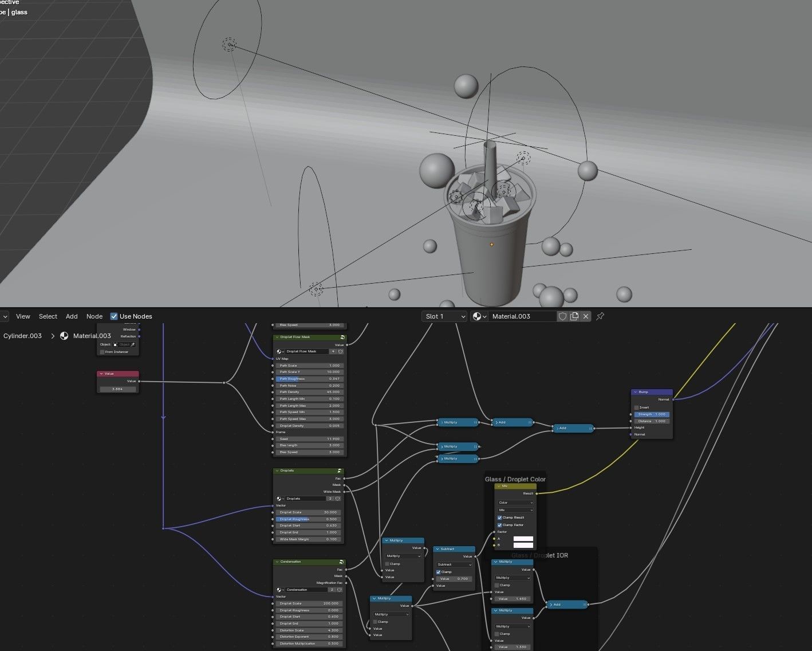Toggle the fake user shield icon
Viewport: 812px width, 651px height.
(562, 316)
